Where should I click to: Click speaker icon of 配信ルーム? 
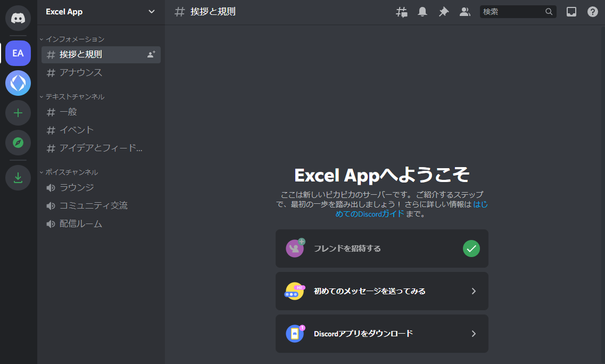click(51, 224)
